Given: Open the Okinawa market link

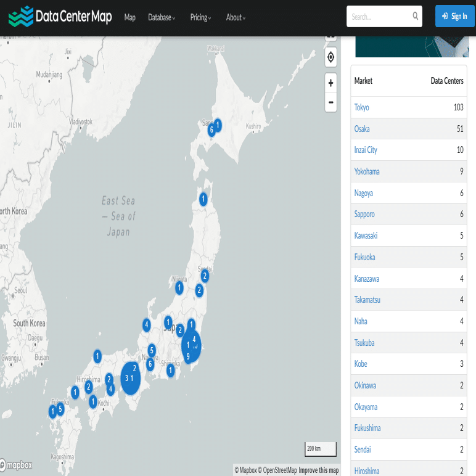Looking at the screenshot, I should point(365,385).
